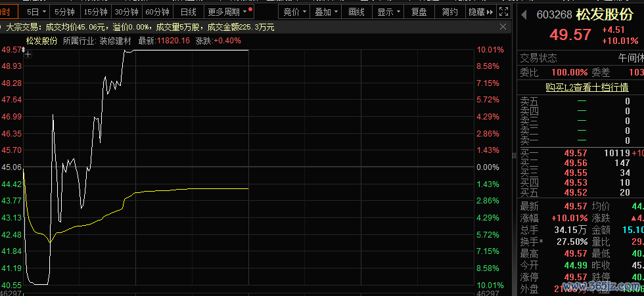Image resolution: width=644 pixels, height=296 pixels.
Task: Switch to the 60分钟 period tab
Action: click(x=158, y=12)
